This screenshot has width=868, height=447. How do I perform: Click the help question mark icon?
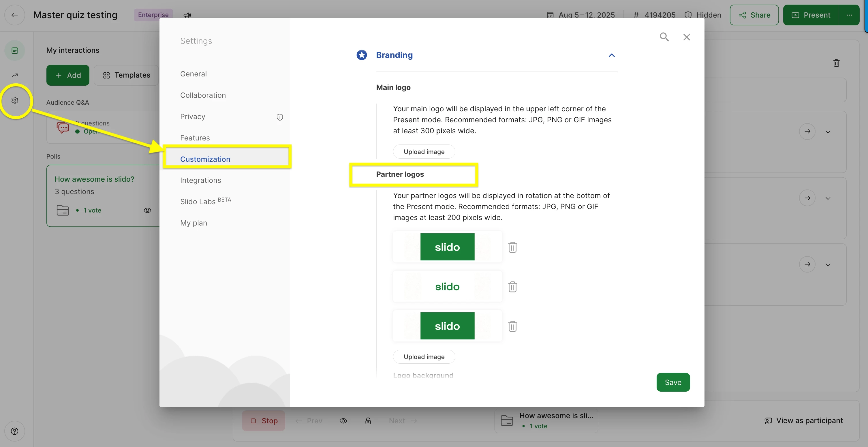point(14,431)
